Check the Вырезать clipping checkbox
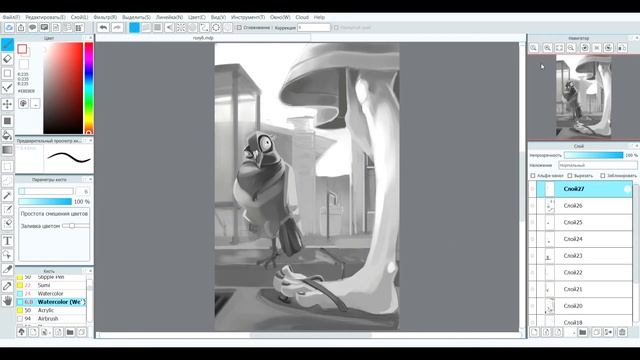640x360 pixels. pyautogui.click(x=570, y=176)
